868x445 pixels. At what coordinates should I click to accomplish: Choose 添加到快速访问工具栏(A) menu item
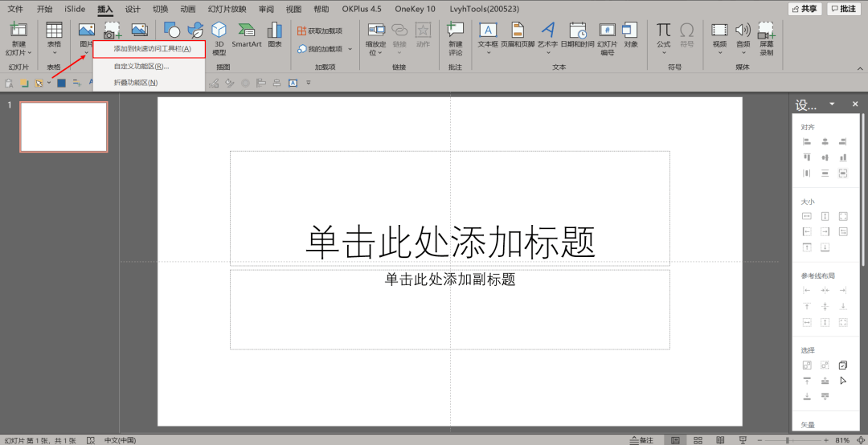pos(149,49)
